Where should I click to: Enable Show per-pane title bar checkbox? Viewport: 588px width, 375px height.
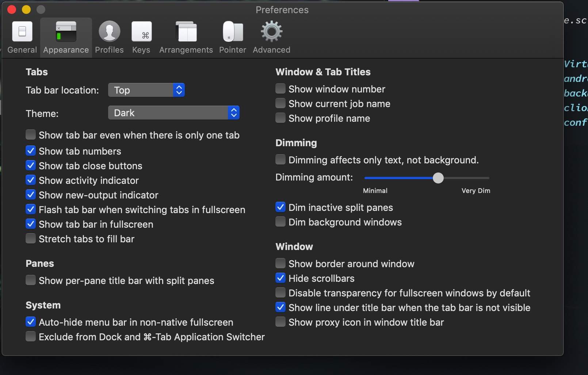[x=31, y=280]
